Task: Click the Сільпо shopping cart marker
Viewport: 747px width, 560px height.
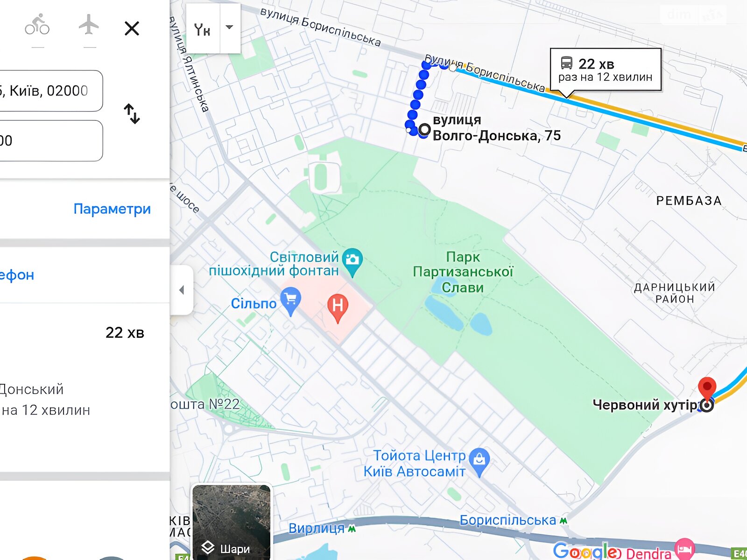Action: point(290,301)
